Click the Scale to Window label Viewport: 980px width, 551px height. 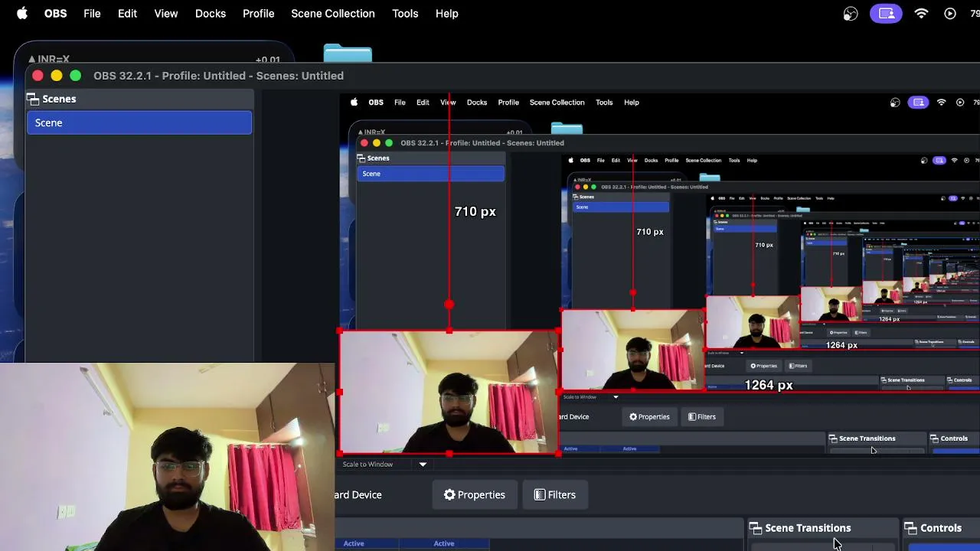[367, 465]
